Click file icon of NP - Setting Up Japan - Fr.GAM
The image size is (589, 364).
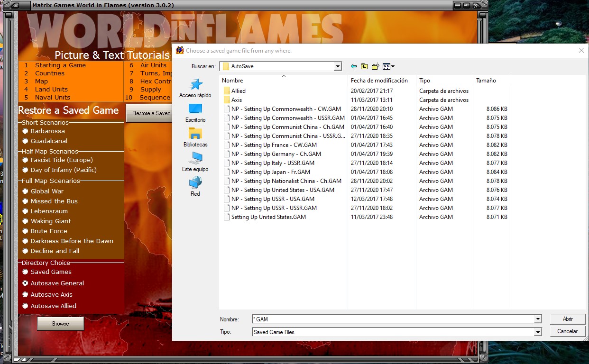pyautogui.click(x=227, y=172)
